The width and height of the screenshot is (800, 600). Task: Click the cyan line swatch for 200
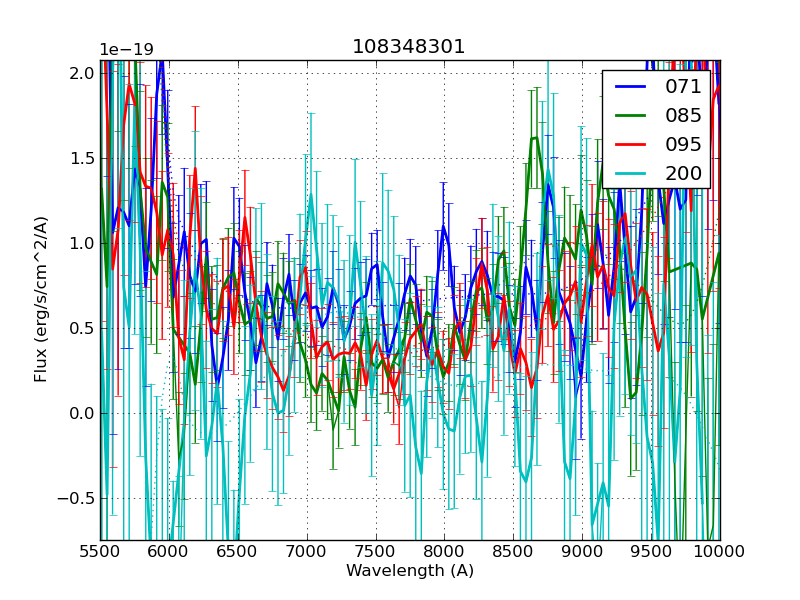(630, 174)
